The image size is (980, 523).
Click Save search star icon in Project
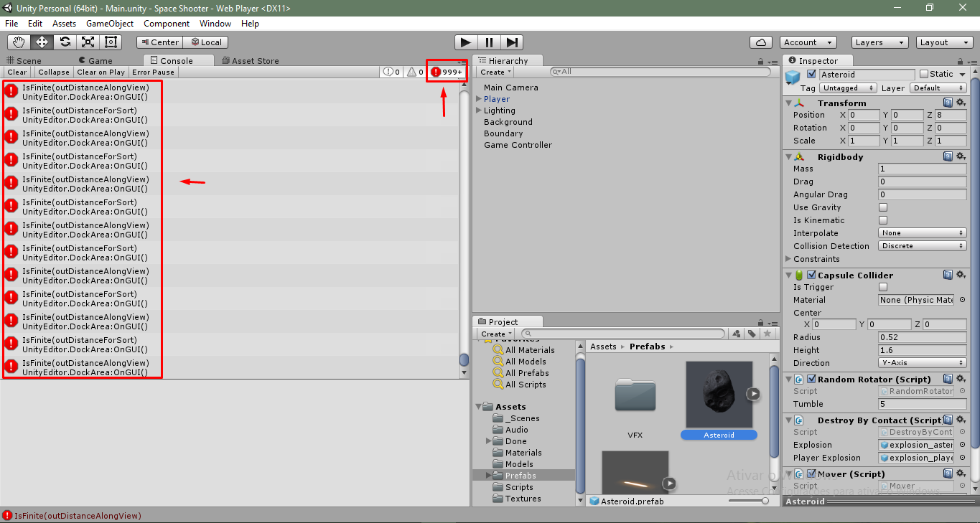click(767, 334)
